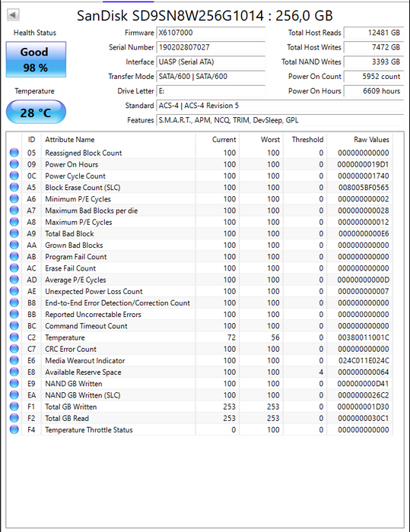Click the Serial Number field 190202807027
Screen dimensions: 410x532
211,47
